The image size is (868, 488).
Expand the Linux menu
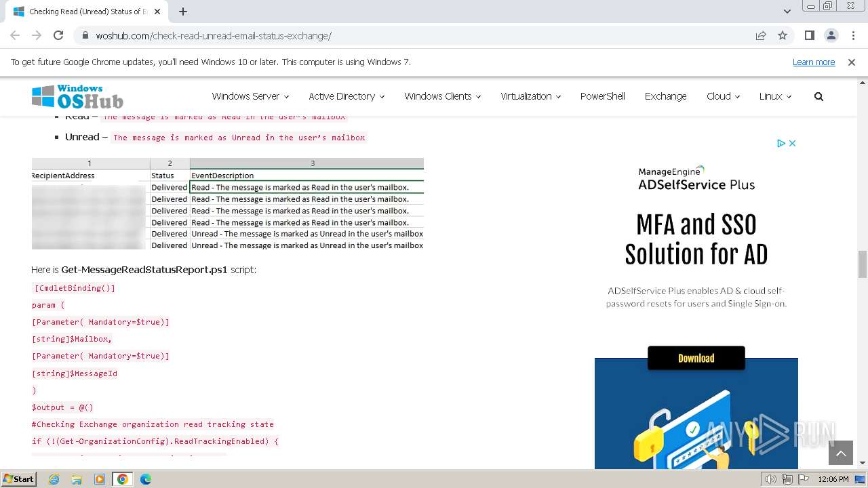point(775,96)
